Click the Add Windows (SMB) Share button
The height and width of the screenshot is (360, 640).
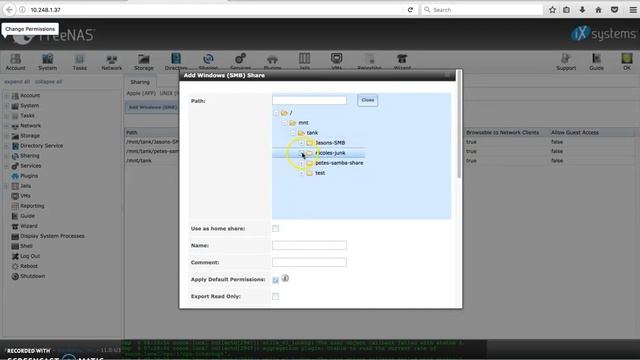tap(152, 107)
